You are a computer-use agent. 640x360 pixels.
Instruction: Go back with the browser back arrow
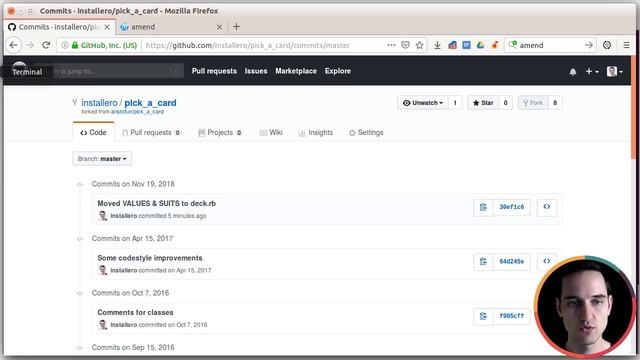tap(14, 45)
